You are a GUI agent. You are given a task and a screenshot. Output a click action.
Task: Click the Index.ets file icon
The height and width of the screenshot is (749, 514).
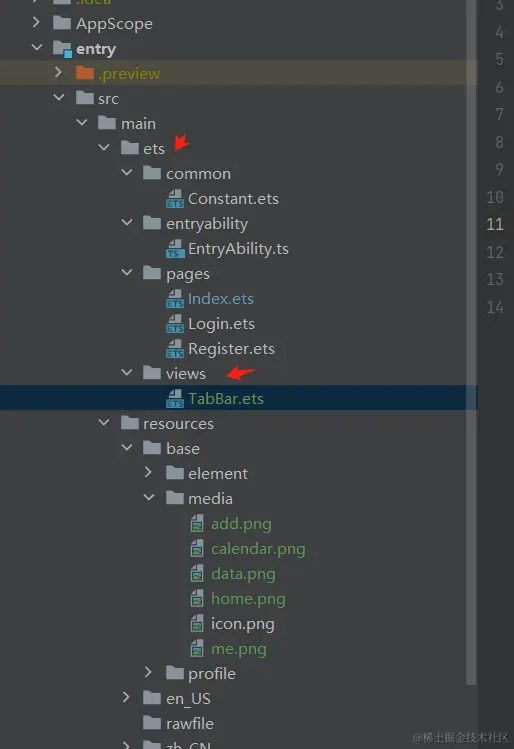tap(175, 299)
